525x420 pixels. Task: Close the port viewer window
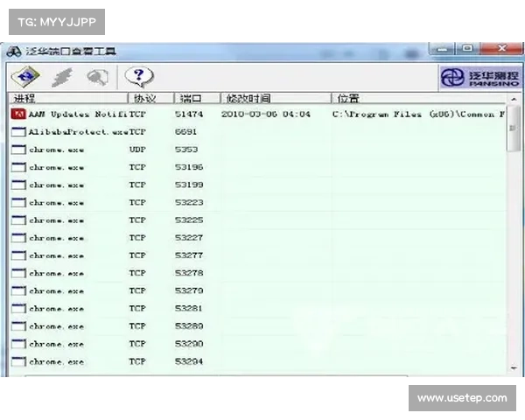tap(501, 49)
